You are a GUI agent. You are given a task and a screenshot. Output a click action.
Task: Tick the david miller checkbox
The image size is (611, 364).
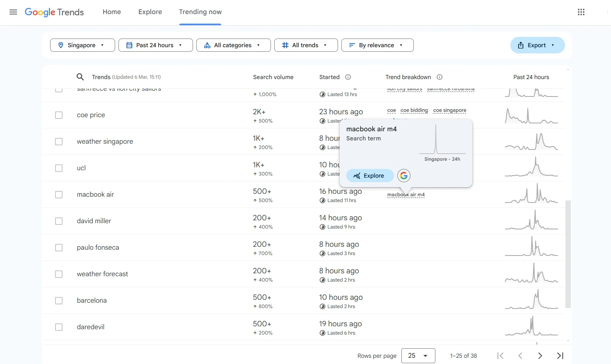(59, 221)
